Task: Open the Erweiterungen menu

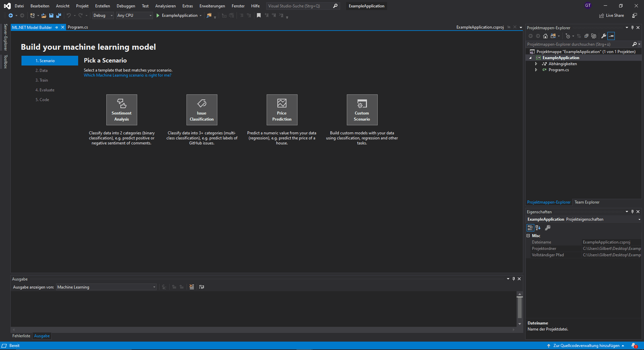Action: pyautogui.click(x=212, y=6)
